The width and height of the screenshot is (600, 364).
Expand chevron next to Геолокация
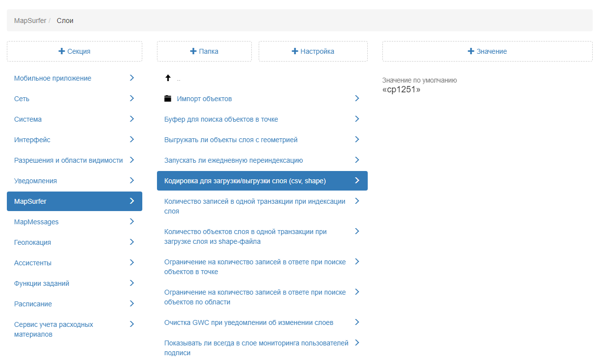(x=132, y=242)
